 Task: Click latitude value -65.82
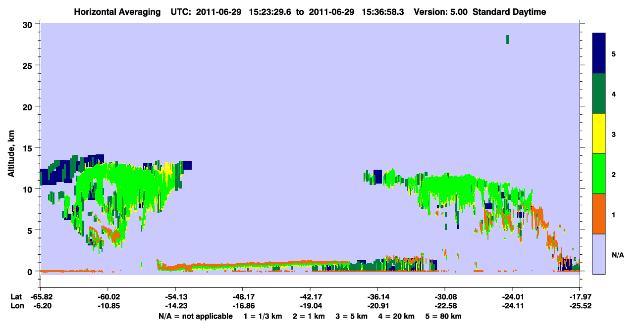pos(41,297)
